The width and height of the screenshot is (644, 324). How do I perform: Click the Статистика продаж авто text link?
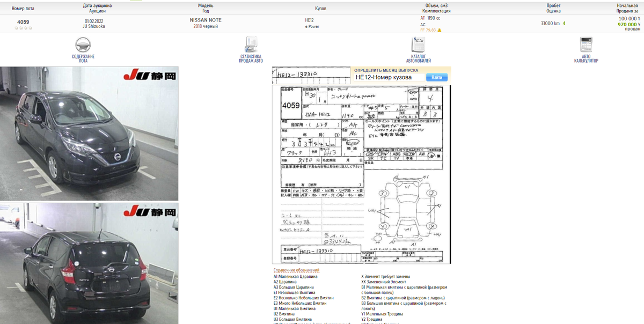point(251,58)
